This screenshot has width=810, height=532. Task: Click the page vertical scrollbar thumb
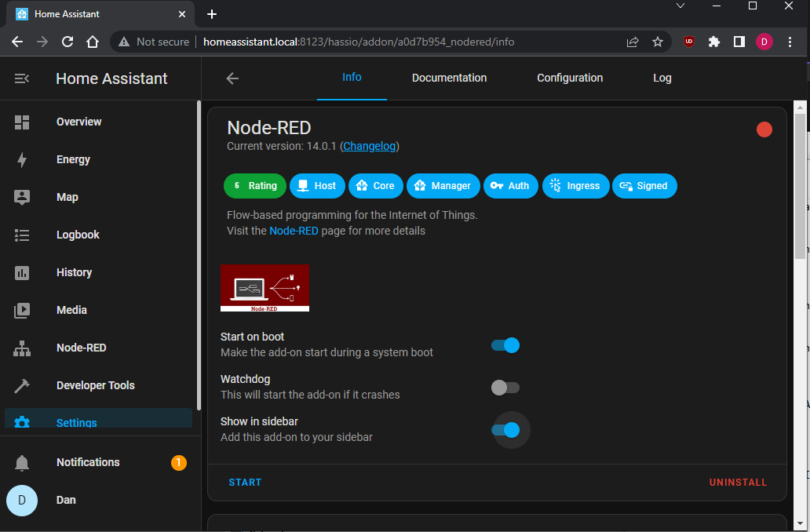[x=800, y=187]
